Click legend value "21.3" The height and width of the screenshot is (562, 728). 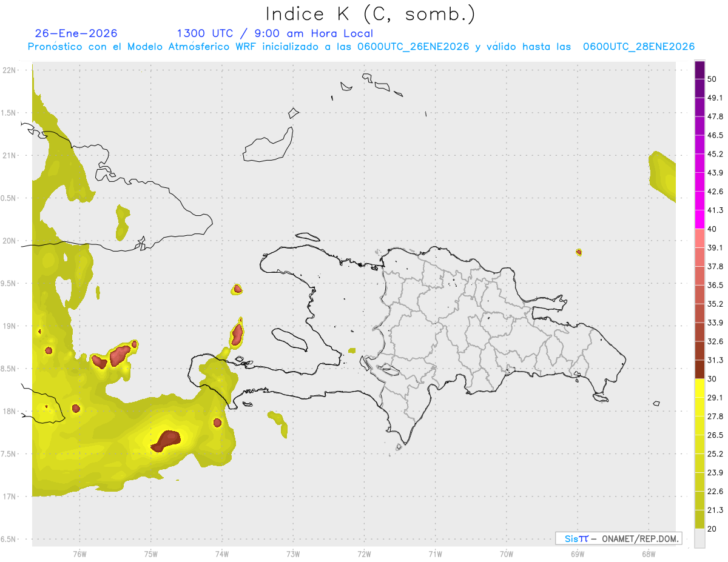pos(715,510)
